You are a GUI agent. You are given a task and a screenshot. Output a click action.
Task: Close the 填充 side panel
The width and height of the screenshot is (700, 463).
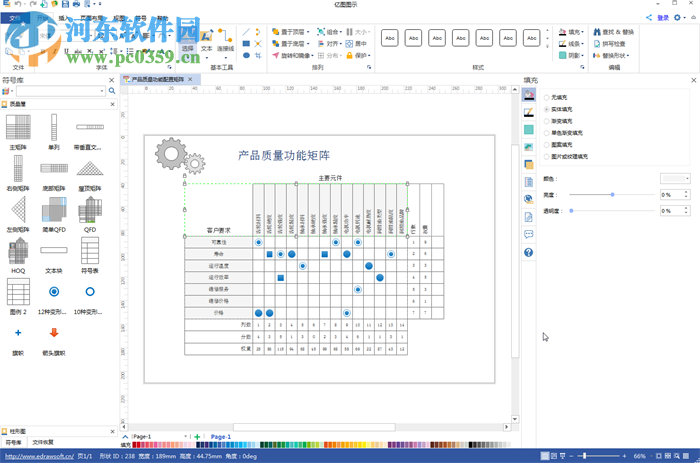[694, 80]
